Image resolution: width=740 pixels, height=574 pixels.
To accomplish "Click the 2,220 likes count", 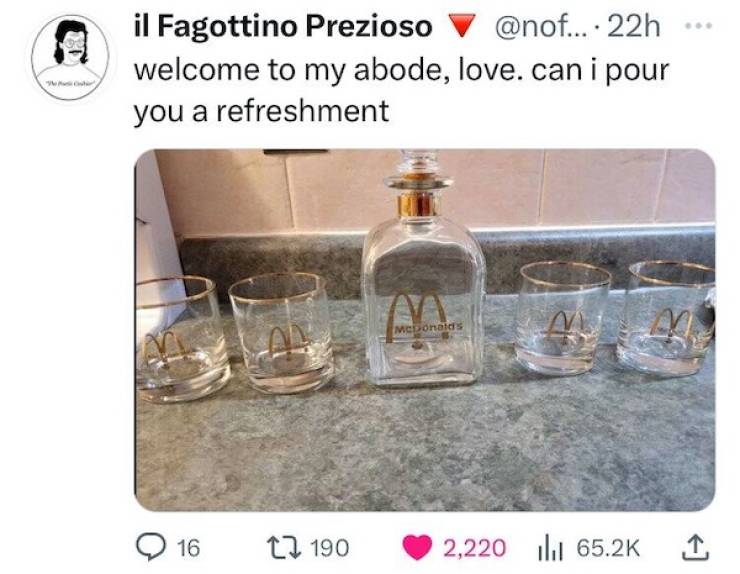I will click(x=474, y=547).
